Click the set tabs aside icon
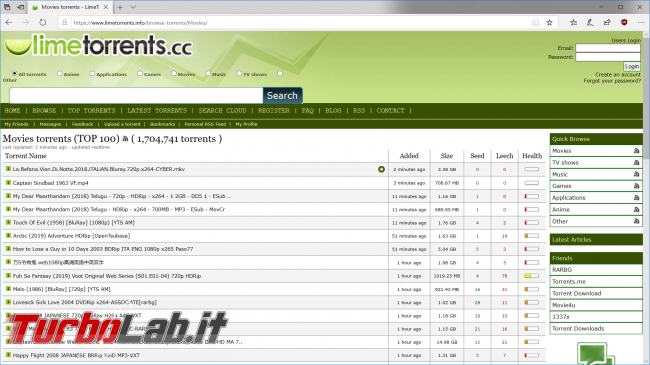The height and width of the screenshot is (365, 650). point(21,7)
